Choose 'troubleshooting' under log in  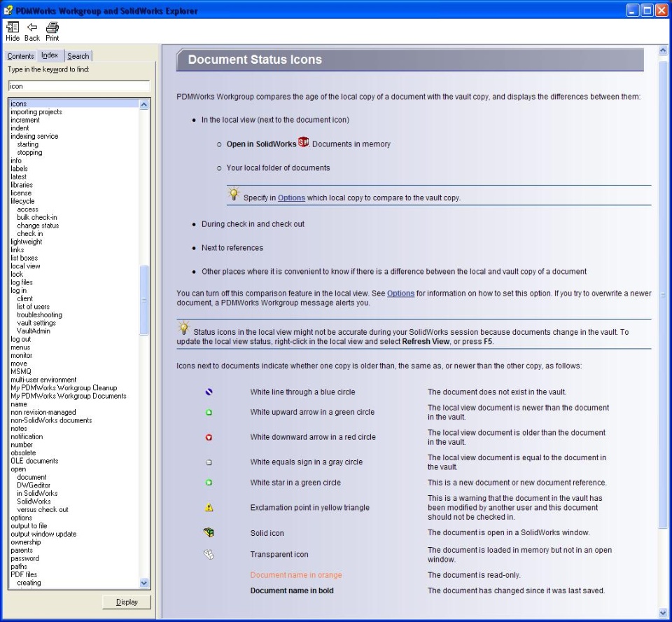tap(39, 315)
